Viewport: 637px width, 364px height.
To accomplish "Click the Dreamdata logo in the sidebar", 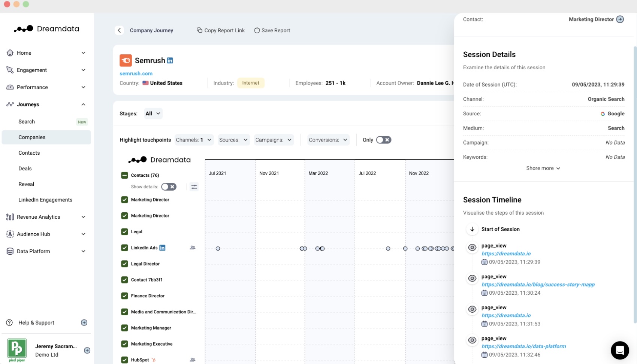I will pyautogui.click(x=46, y=29).
